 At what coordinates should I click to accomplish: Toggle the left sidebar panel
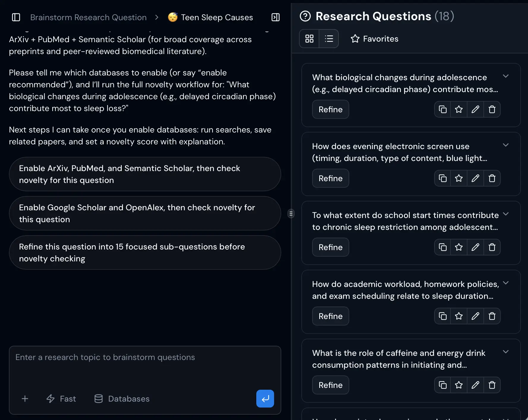[16, 17]
